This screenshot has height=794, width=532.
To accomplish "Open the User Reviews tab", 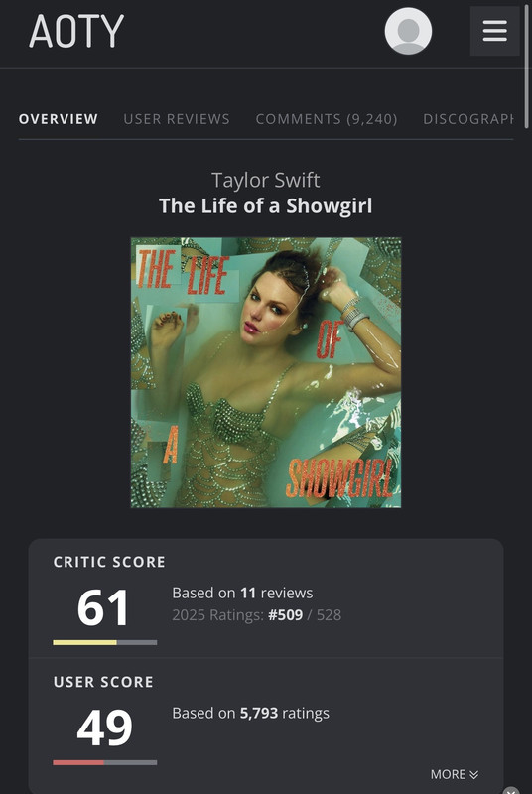I will (177, 119).
